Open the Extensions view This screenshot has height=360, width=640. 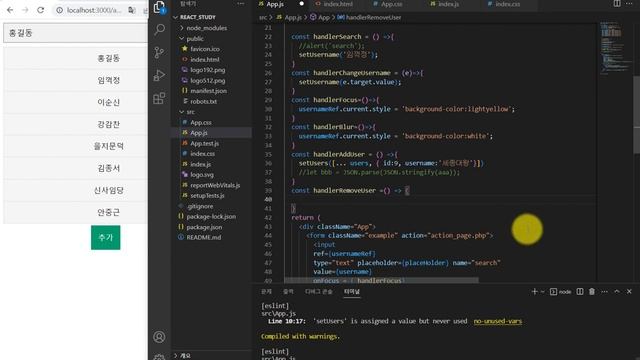[x=159, y=98]
